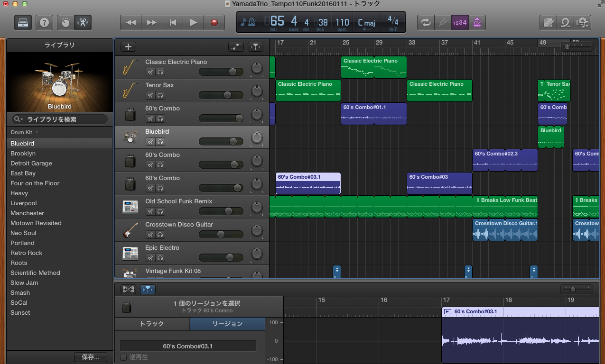Open the Loop Browser button
This screenshot has height=364, width=605.
coord(565,22)
